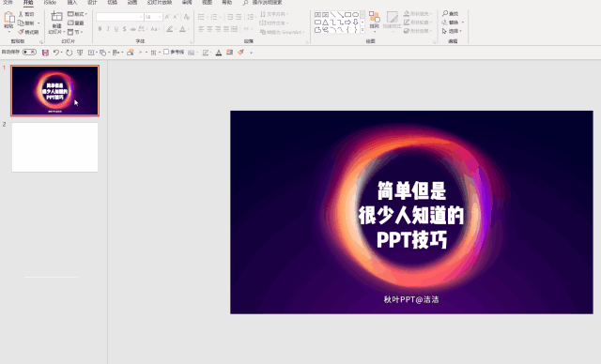Open the font size dropdown
Viewport: 601px width, 364px height.
point(153,17)
